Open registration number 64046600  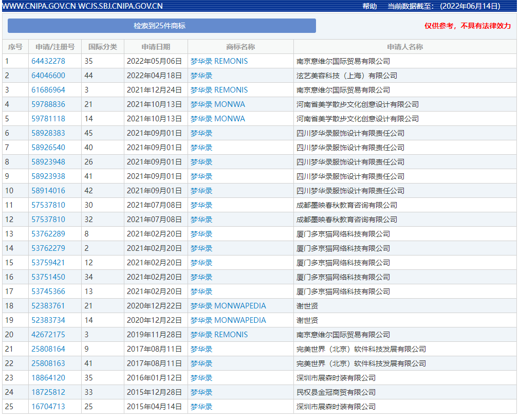pos(48,76)
